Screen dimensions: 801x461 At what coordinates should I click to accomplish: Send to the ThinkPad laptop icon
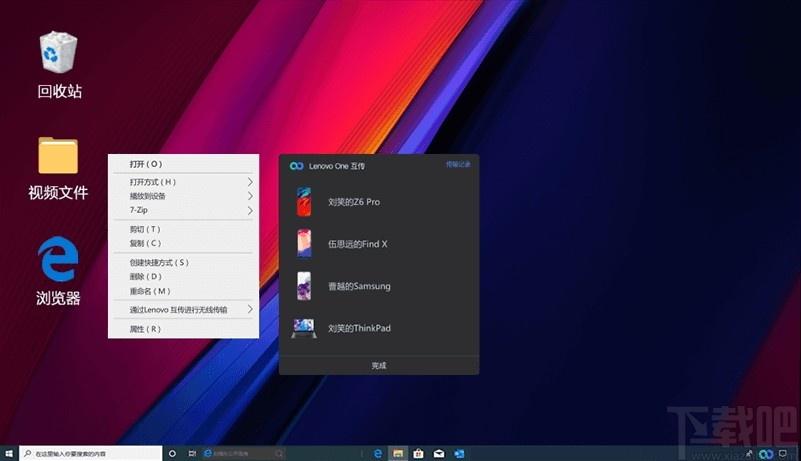click(x=303, y=328)
